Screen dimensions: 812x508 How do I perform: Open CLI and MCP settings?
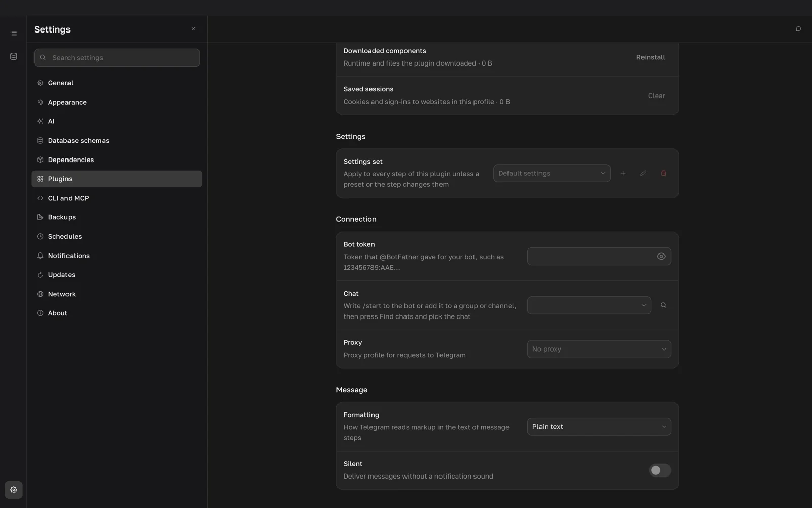(x=117, y=198)
